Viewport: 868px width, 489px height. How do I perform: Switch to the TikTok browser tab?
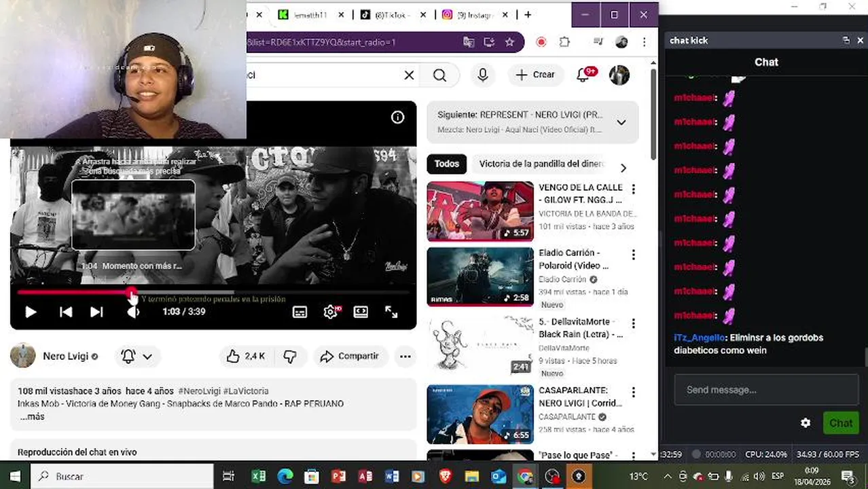(x=393, y=14)
